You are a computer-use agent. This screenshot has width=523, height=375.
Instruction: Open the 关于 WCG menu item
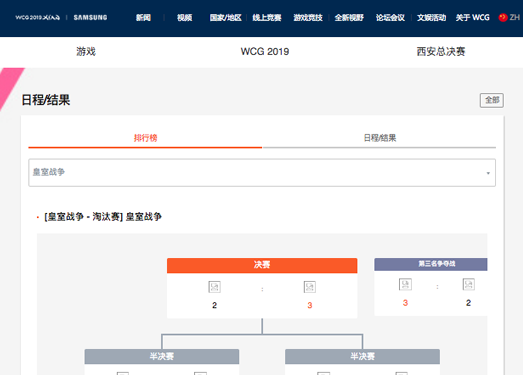pyautogui.click(x=473, y=18)
